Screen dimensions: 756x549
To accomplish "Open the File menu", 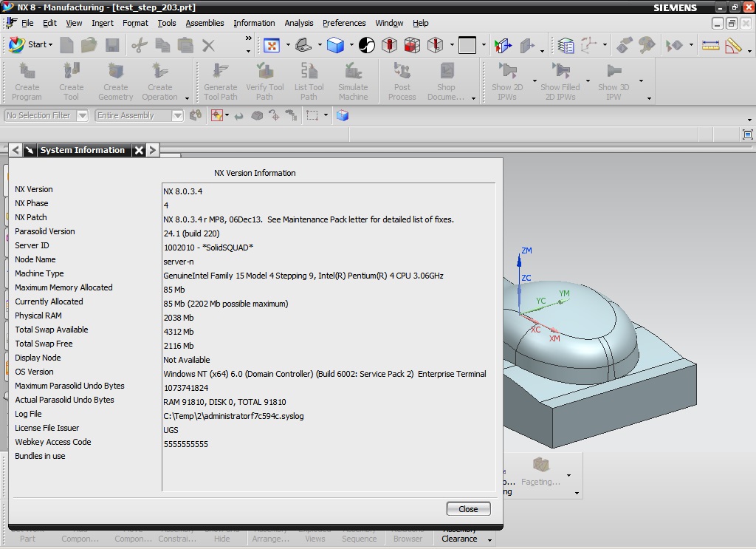I will pos(27,23).
